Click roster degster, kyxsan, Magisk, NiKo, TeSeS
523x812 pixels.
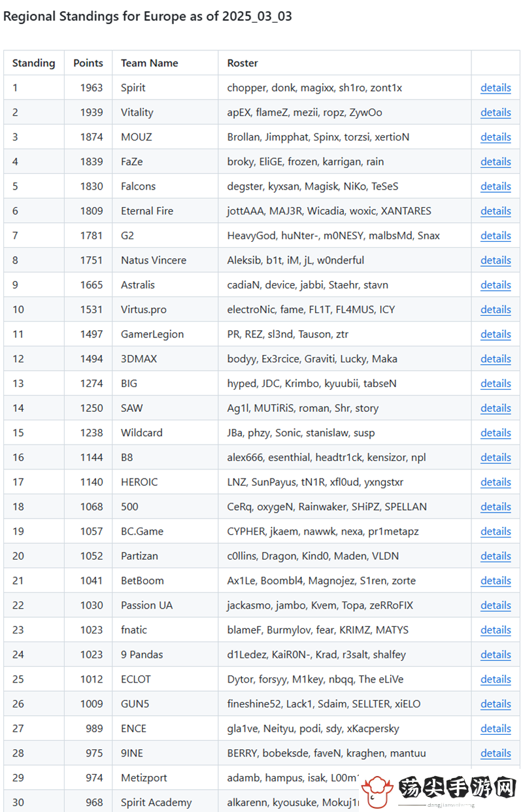click(312, 186)
